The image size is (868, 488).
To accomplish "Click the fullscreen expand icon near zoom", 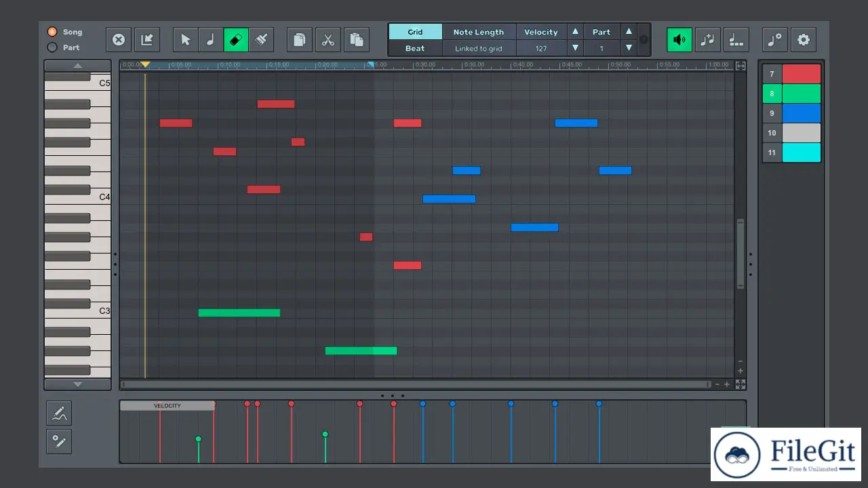I will pos(741,384).
